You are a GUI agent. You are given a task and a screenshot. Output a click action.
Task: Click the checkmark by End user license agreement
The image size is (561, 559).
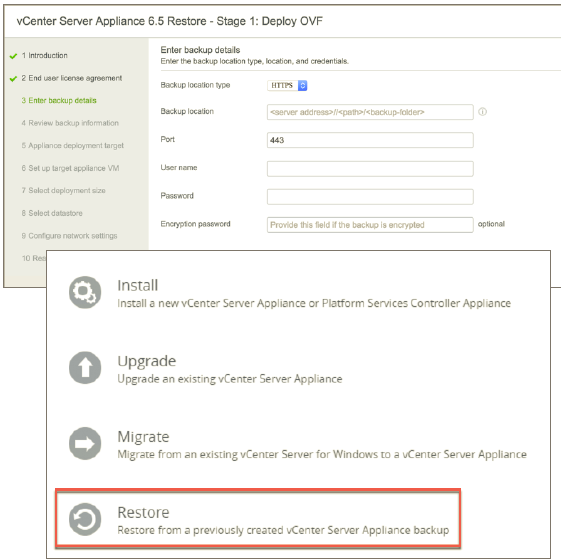pyautogui.click(x=13, y=79)
